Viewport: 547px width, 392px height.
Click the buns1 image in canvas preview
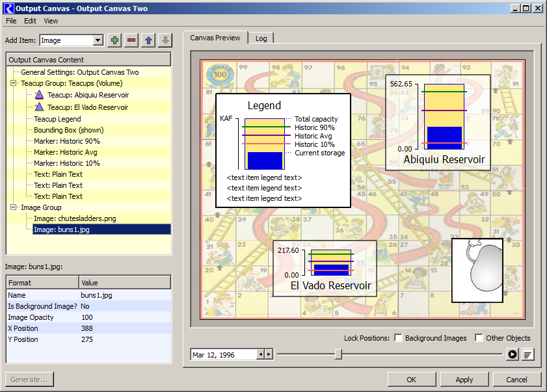477,270
